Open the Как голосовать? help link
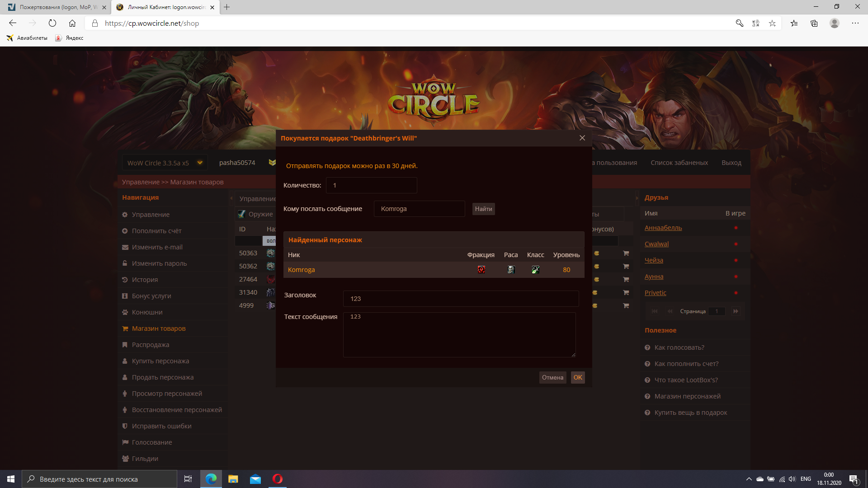Image resolution: width=868 pixels, height=488 pixels. 679,347
